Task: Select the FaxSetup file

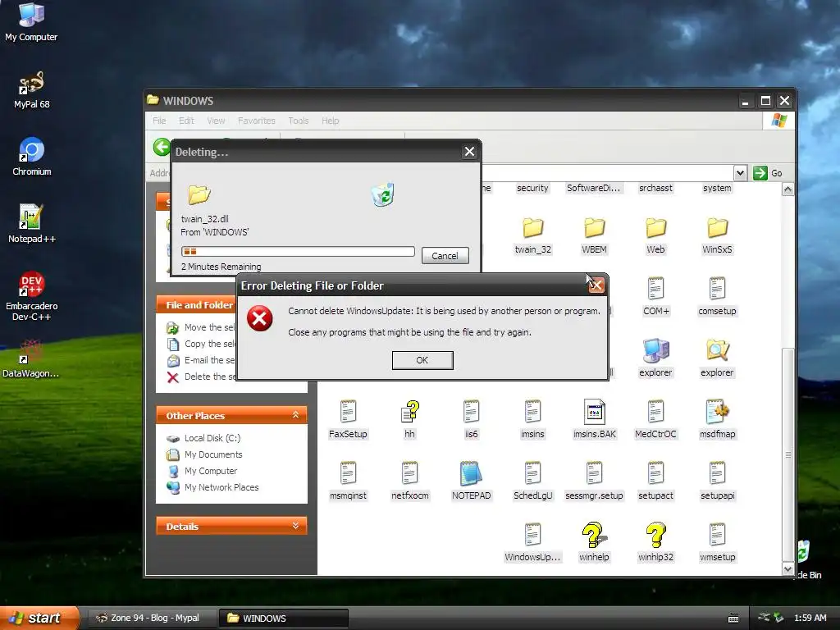Action: point(348,420)
